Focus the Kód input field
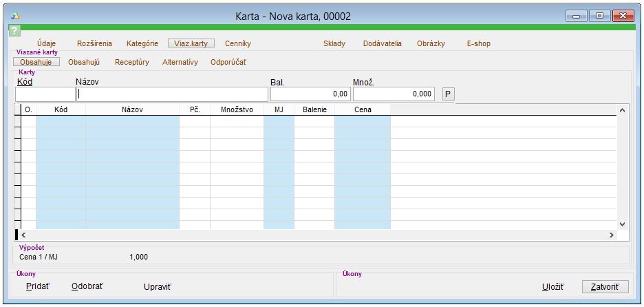 coord(45,94)
